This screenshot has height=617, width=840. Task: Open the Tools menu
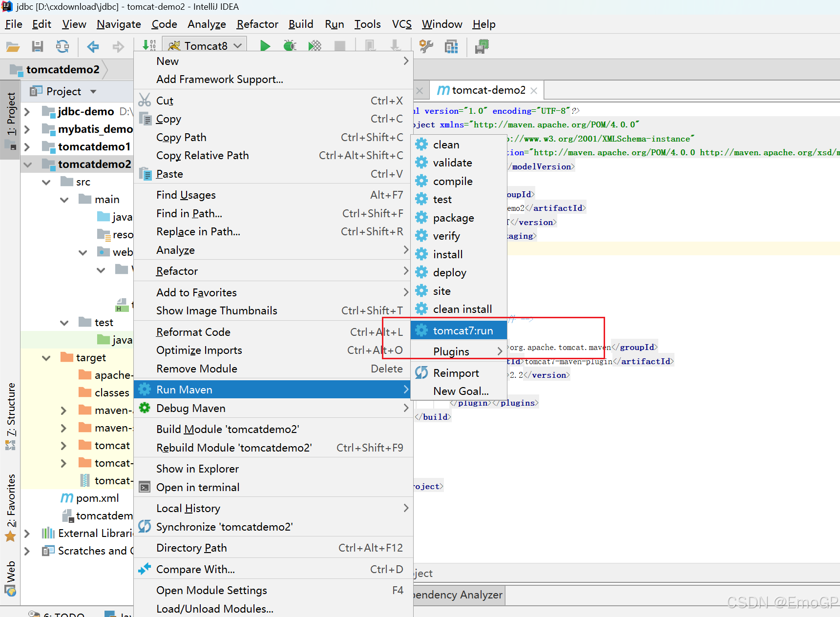(367, 24)
